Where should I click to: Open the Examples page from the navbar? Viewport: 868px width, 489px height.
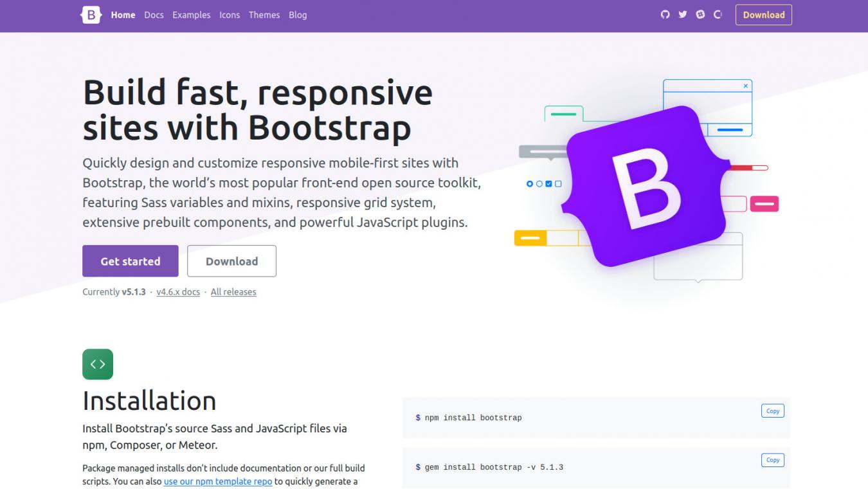191,15
